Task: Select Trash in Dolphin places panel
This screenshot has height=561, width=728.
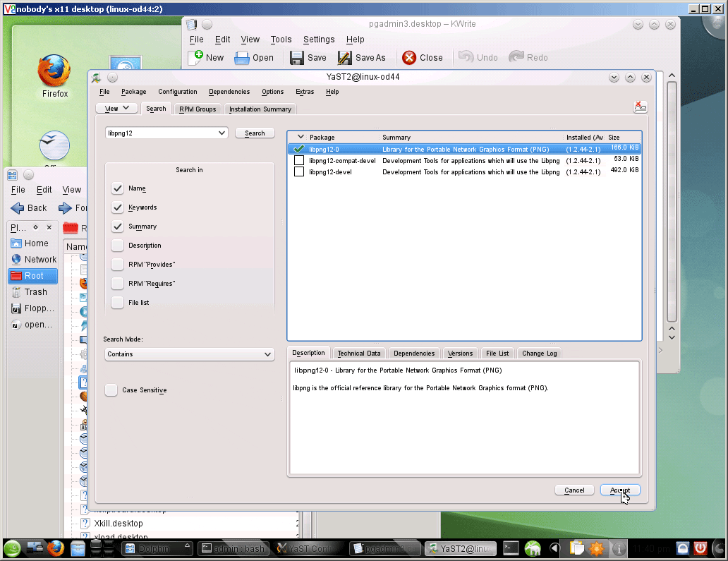Action: coord(32,292)
